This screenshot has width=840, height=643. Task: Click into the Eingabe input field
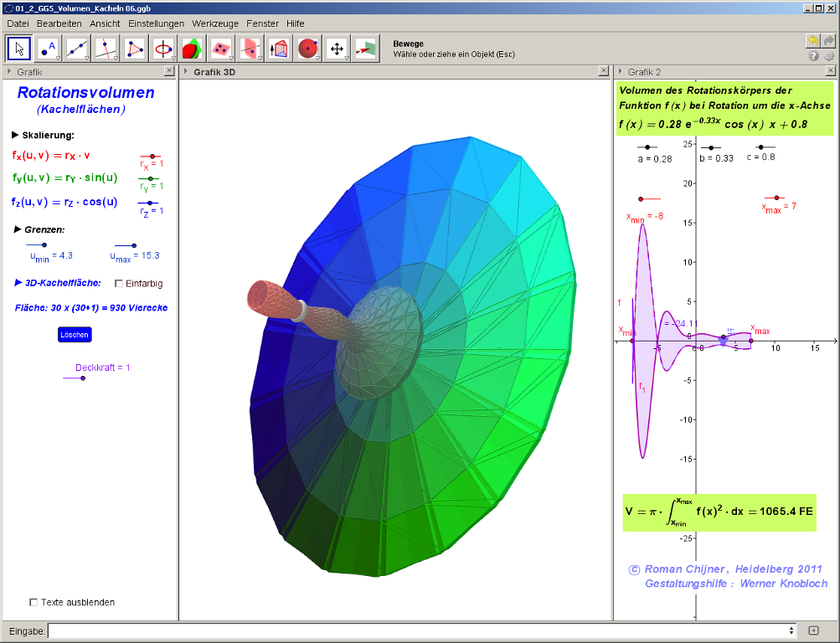tap(419, 630)
